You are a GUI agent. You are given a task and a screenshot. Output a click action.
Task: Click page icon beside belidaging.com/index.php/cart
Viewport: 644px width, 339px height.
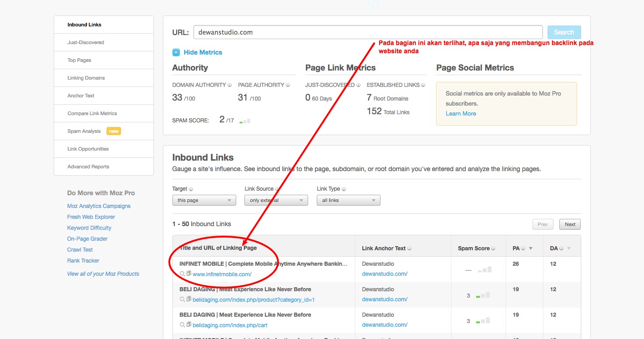pyautogui.click(x=189, y=325)
